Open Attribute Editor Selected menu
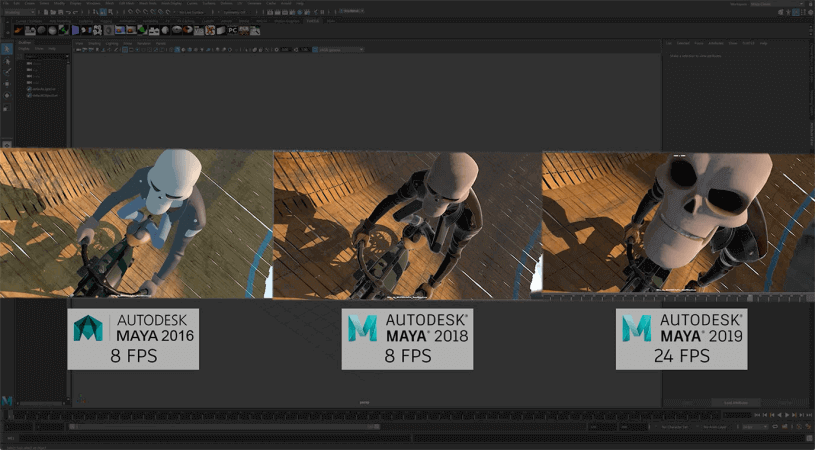The height and width of the screenshot is (450, 815). pyautogui.click(x=683, y=43)
